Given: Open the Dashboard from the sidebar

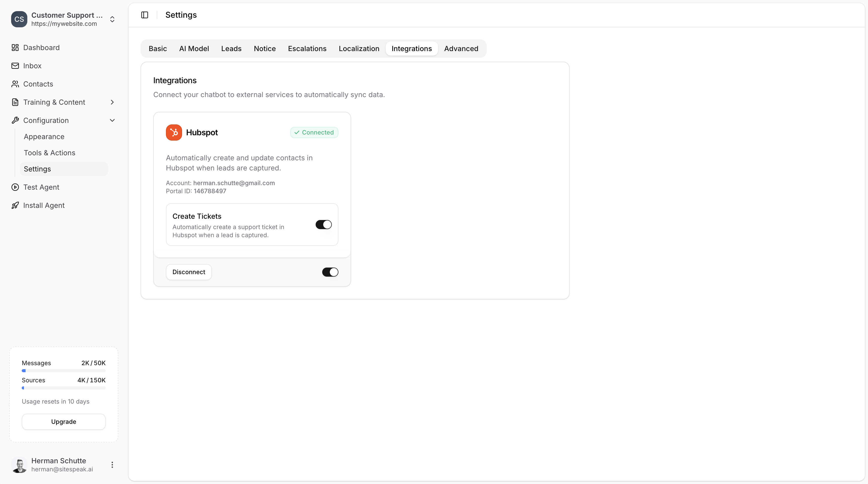Looking at the screenshot, I should [41, 48].
